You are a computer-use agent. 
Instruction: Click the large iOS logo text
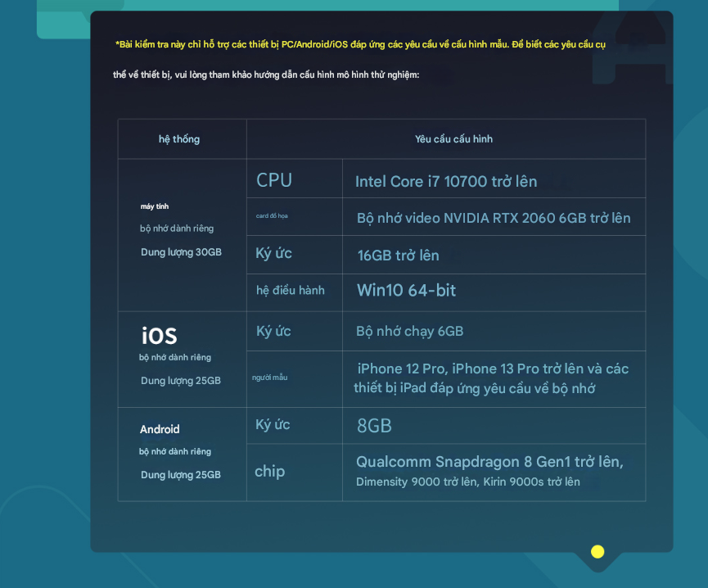tap(159, 336)
